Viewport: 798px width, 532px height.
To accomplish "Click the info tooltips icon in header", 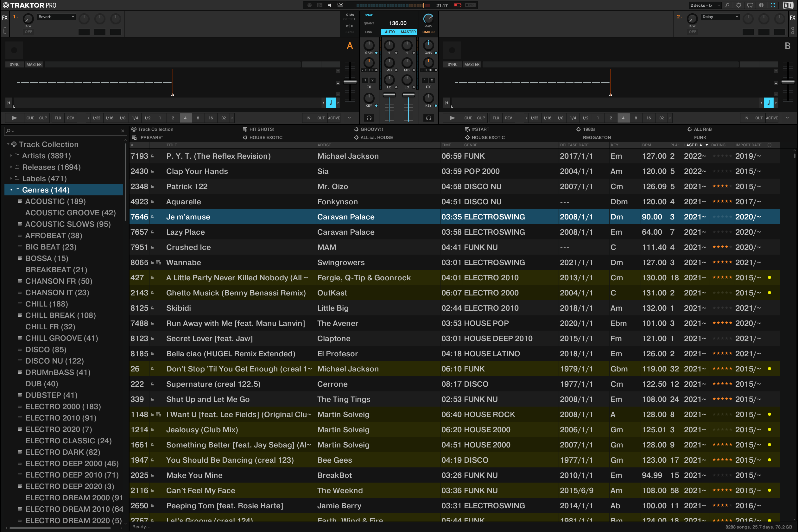I will pos(761,5).
